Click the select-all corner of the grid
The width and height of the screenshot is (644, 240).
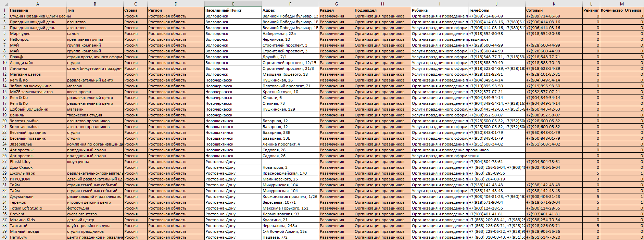(x=4, y=4)
